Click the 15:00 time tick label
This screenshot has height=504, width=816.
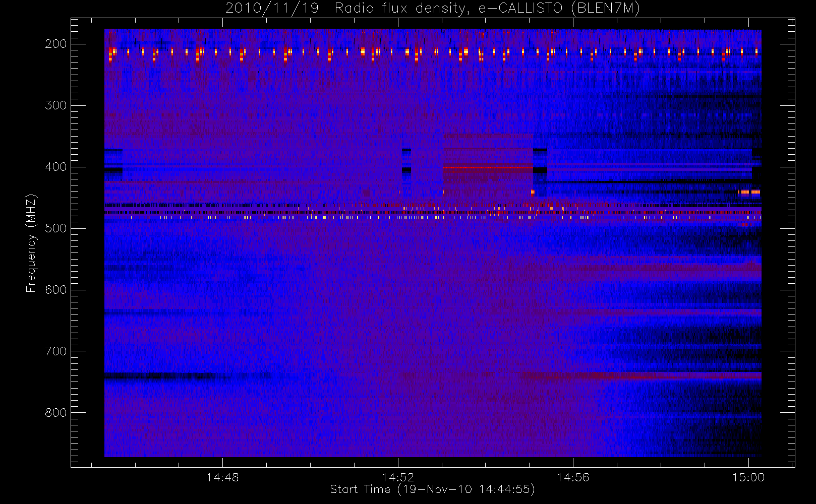pyautogui.click(x=748, y=477)
